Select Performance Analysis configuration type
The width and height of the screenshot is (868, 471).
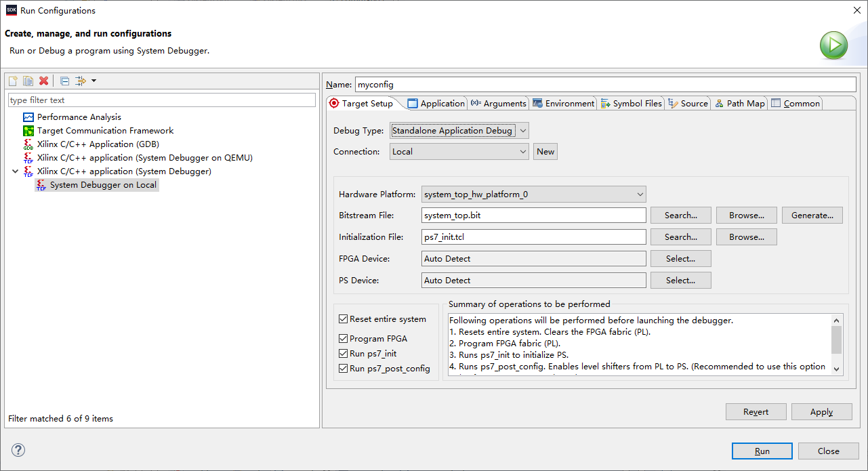point(79,117)
